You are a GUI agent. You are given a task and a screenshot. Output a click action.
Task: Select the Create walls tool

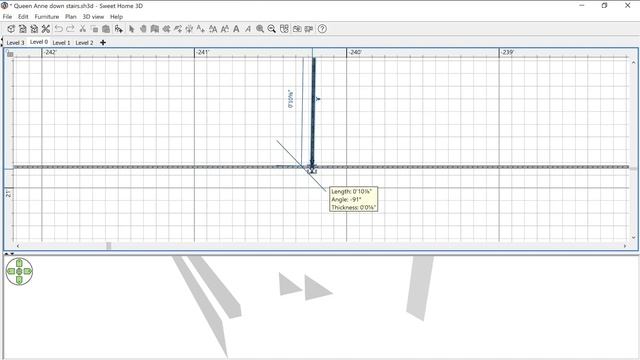pos(154,29)
